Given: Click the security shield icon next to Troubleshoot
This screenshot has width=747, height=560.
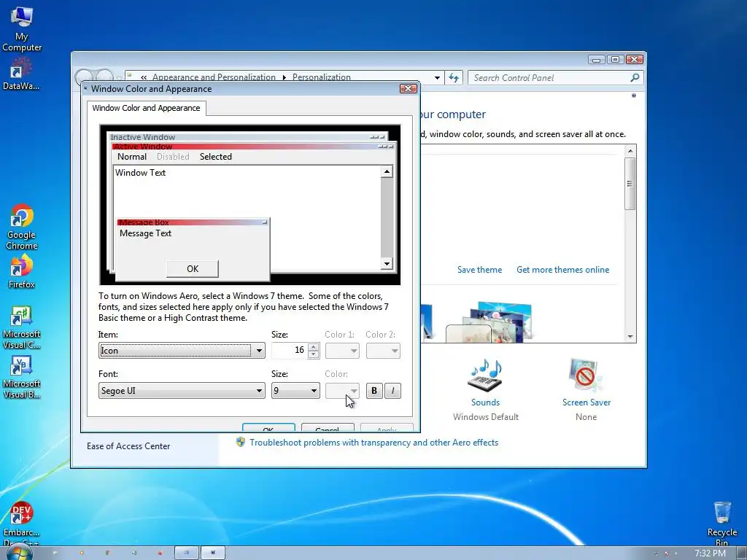Looking at the screenshot, I should click(x=241, y=443).
